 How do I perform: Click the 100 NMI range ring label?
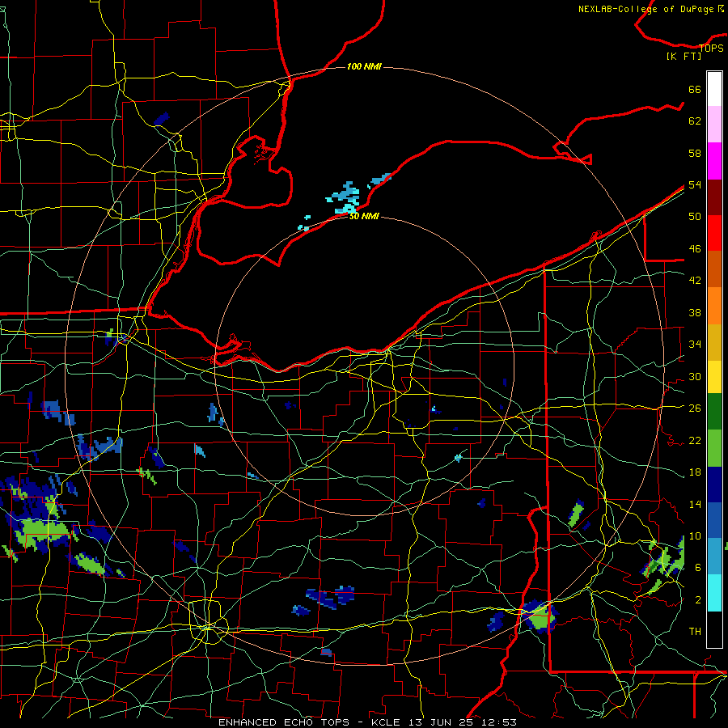pos(364,67)
